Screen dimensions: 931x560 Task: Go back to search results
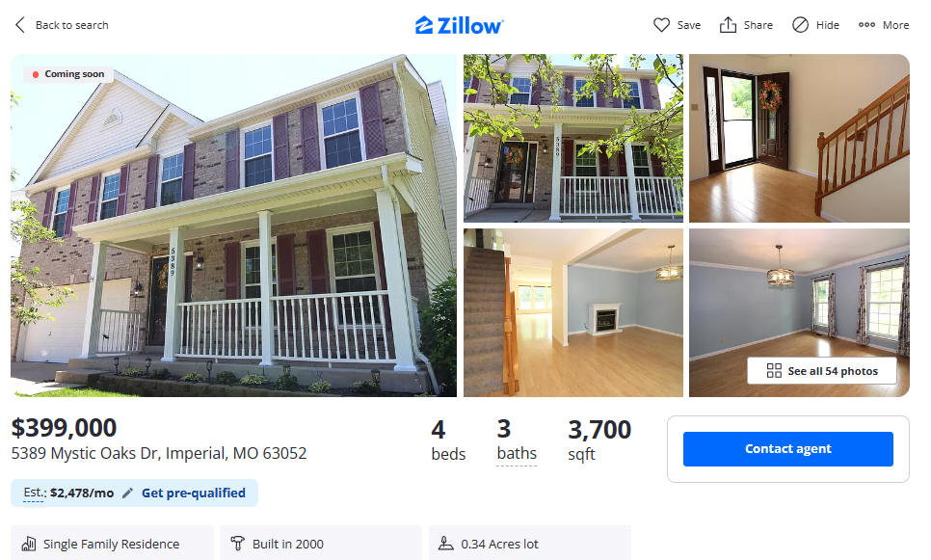pyautogui.click(x=62, y=25)
